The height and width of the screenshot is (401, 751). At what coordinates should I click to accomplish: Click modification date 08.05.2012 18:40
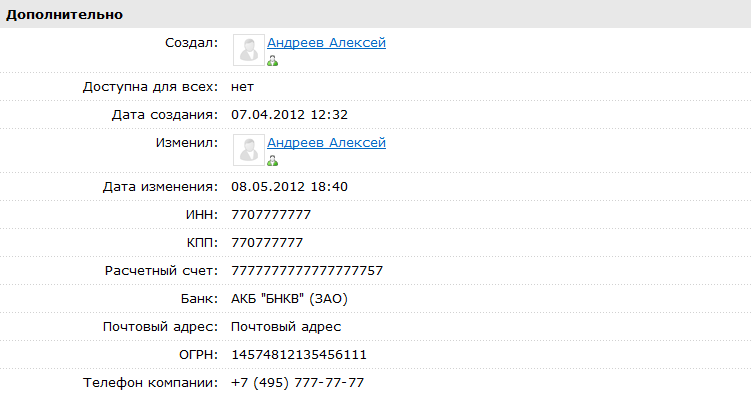(x=289, y=187)
